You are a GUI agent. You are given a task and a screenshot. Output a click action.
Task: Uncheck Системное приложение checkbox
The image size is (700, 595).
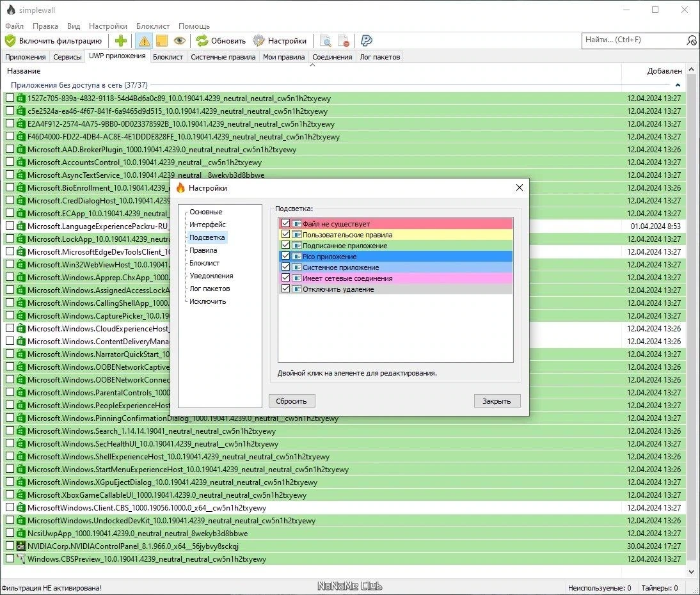[x=286, y=267]
